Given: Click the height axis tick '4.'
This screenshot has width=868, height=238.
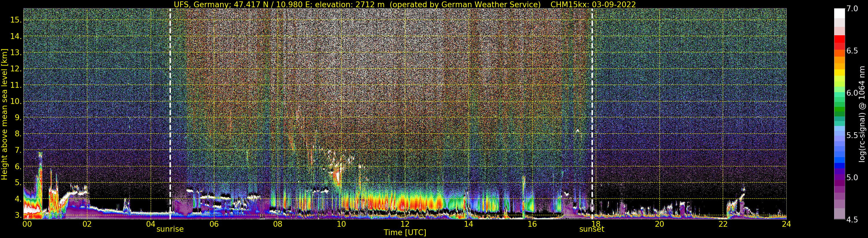Looking at the screenshot, I should click(x=18, y=199).
